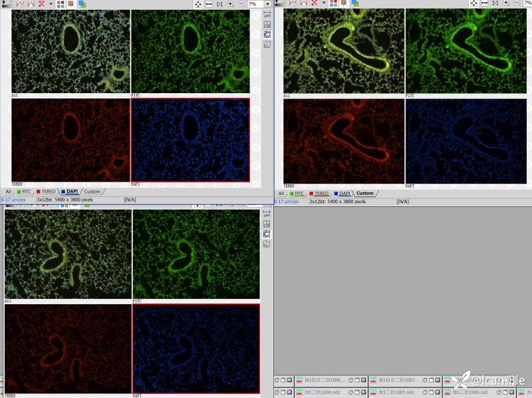The height and width of the screenshot is (398, 532).
Task: Toggle µm scale bar in top-left window
Action: pyautogui.click(x=267, y=14)
